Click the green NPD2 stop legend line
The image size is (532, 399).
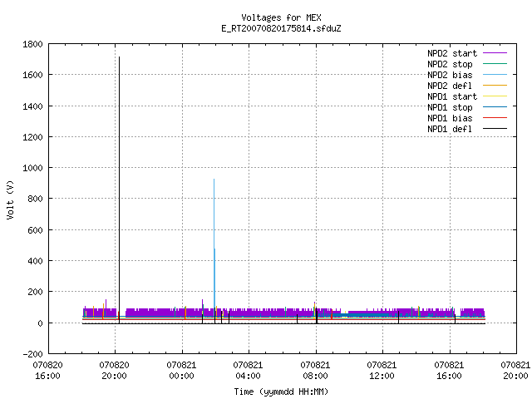point(495,63)
